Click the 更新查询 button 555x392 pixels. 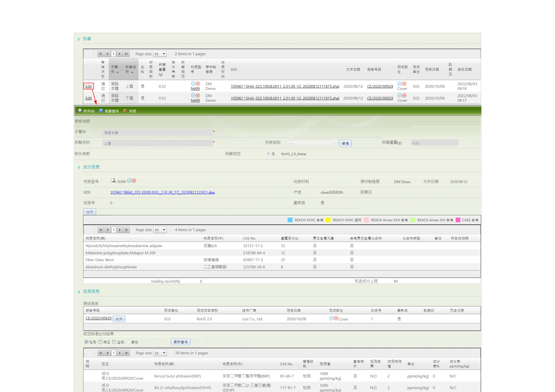(x=181, y=342)
